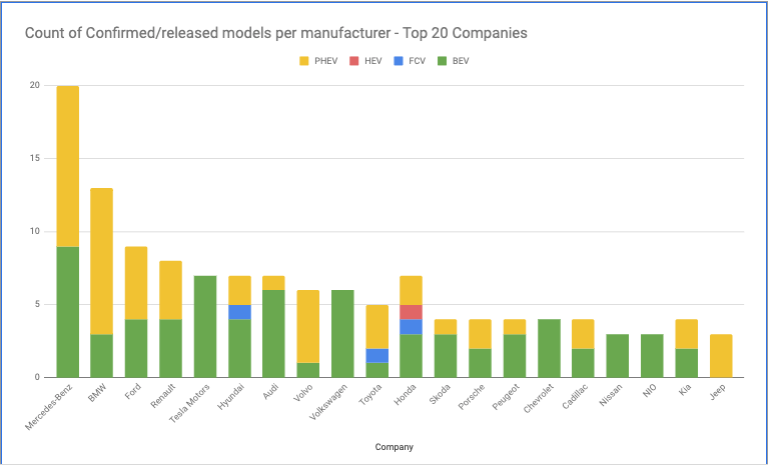The height and width of the screenshot is (465, 768).
Task: Select the Jeep yellow PHEV bar
Action: tap(720, 356)
